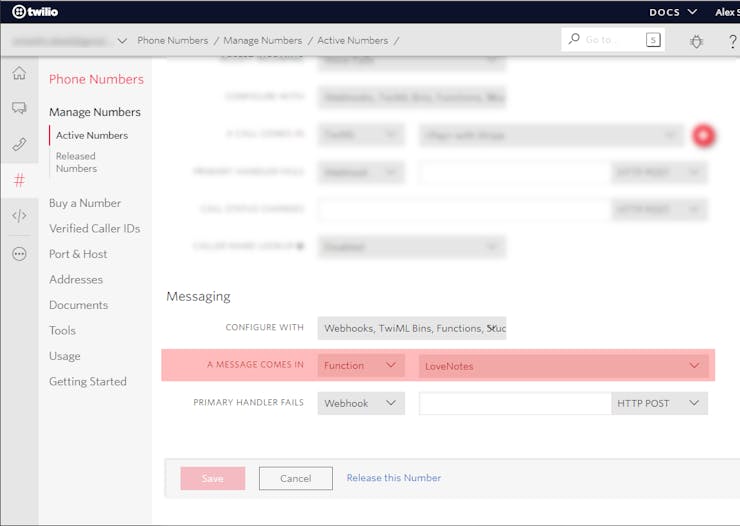The width and height of the screenshot is (740, 526).
Task: Click Active Numbers breadcrumb
Action: coord(353,41)
